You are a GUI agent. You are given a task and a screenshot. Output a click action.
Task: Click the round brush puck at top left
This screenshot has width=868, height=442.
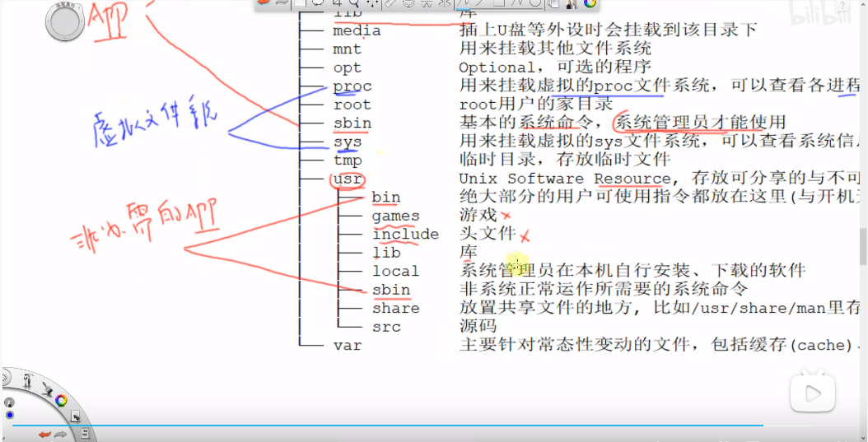tap(65, 22)
